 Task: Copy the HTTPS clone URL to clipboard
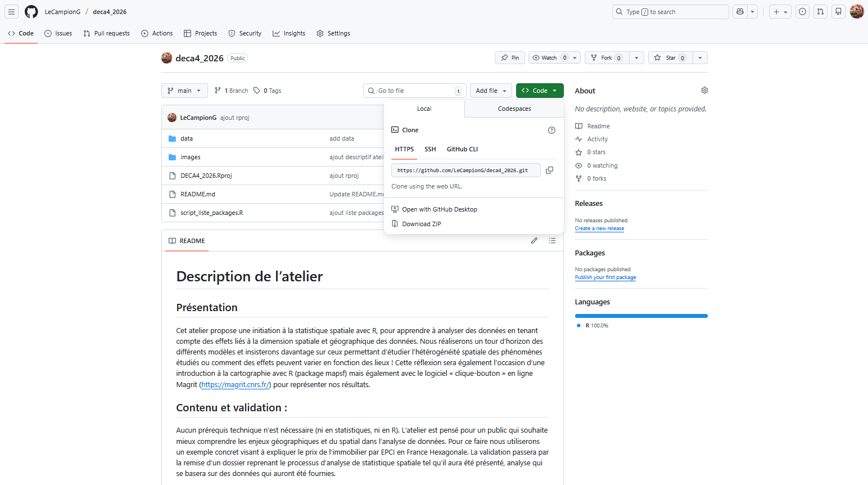(x=549, y=170)
